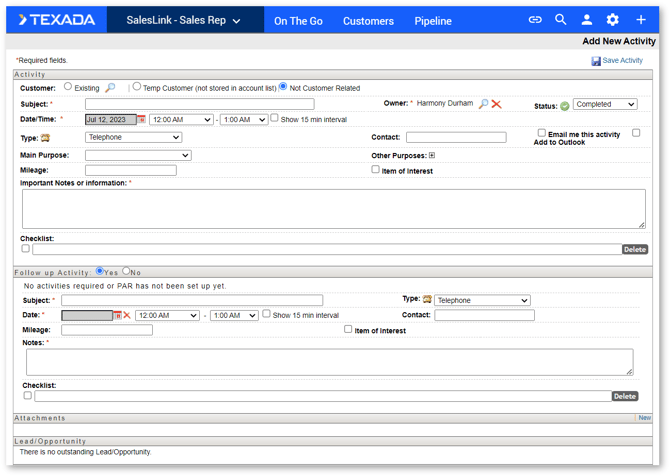Open the Status Completed dropdown

605,104
